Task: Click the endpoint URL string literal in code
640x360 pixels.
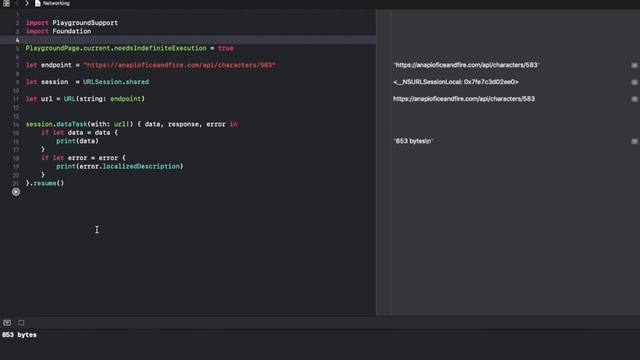Action: coord(180,65)
